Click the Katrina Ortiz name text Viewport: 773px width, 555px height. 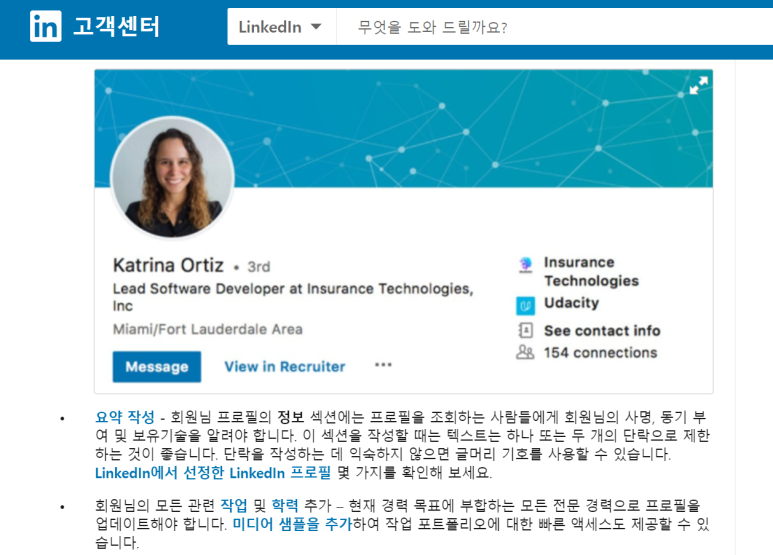tap(168, 265)
